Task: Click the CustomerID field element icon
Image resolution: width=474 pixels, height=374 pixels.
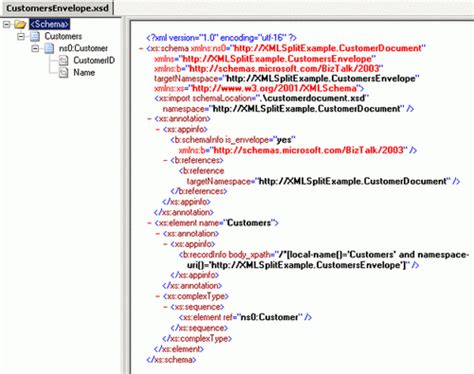Action: coord(63,61)
